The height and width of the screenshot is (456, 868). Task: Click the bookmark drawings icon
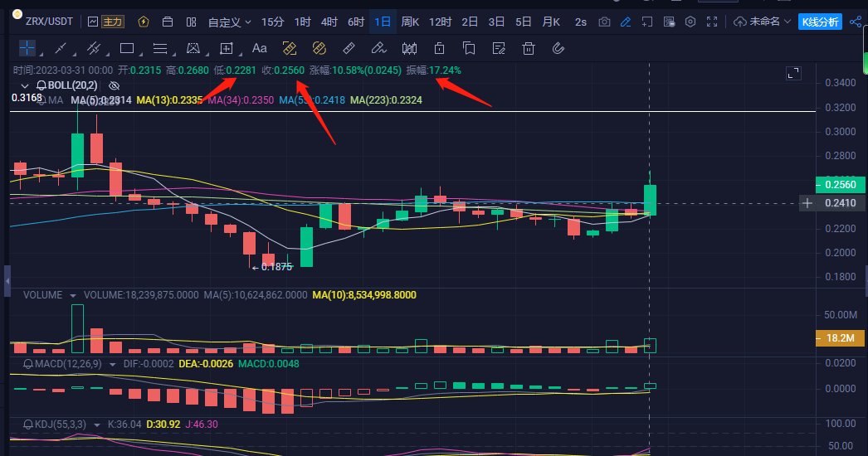[x=469, y=48]
